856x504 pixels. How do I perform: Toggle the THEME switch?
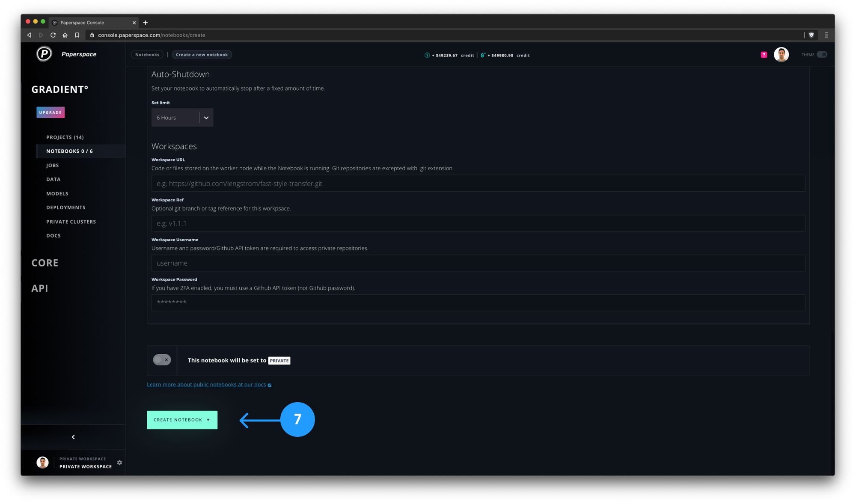tap(822, 55)
